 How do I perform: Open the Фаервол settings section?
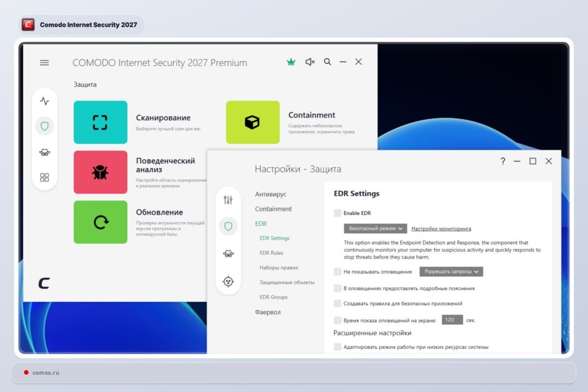tap(268, 312)
